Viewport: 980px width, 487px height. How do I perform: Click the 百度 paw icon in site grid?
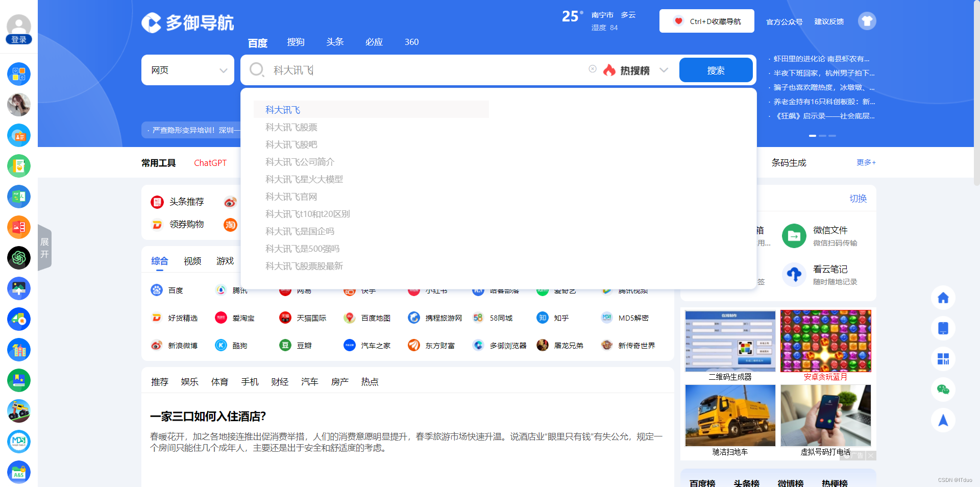157,290
